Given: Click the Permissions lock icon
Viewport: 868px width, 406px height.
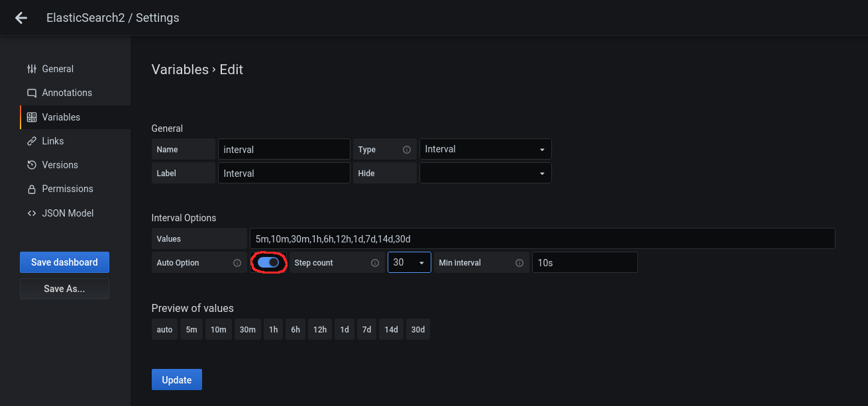Looking at the screenshot, I should [31, 189].
